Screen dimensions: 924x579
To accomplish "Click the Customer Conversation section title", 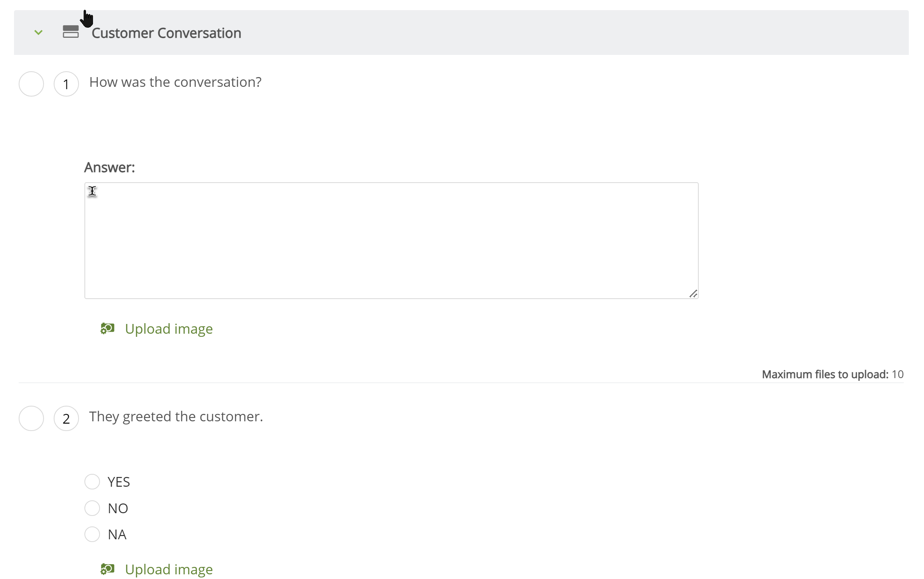I will pos(166,33).
